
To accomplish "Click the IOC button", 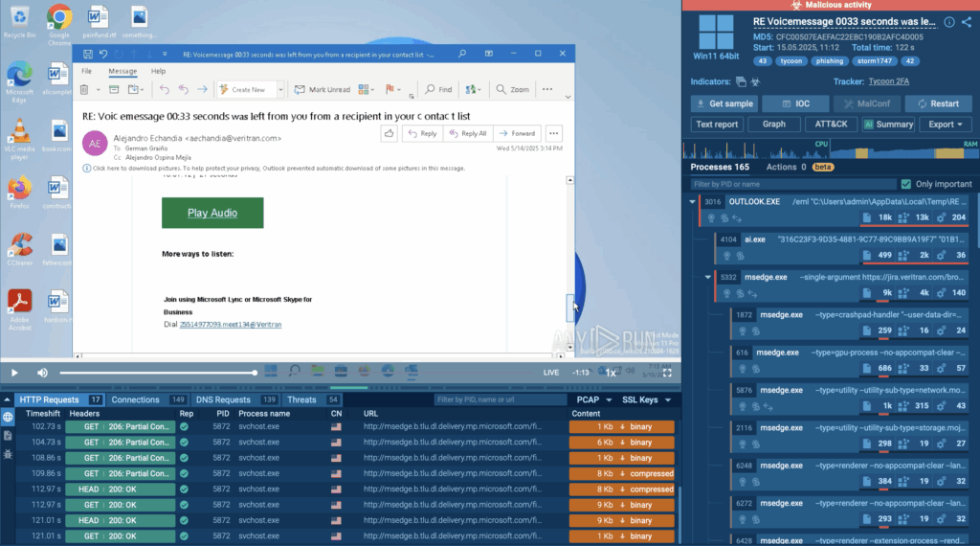I will (795, 103).
